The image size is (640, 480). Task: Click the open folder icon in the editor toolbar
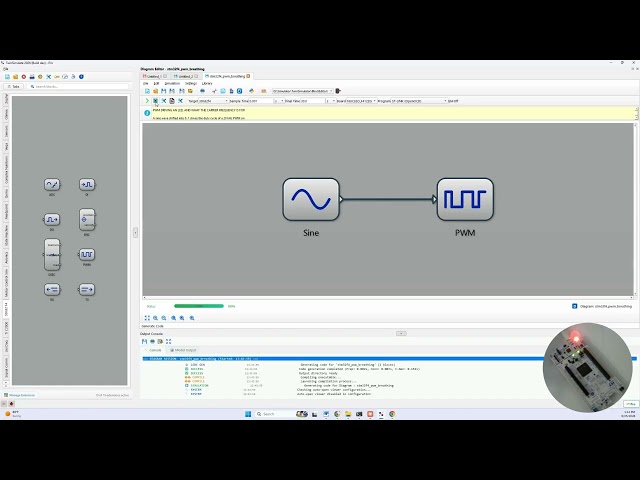[x=156, y=91]
